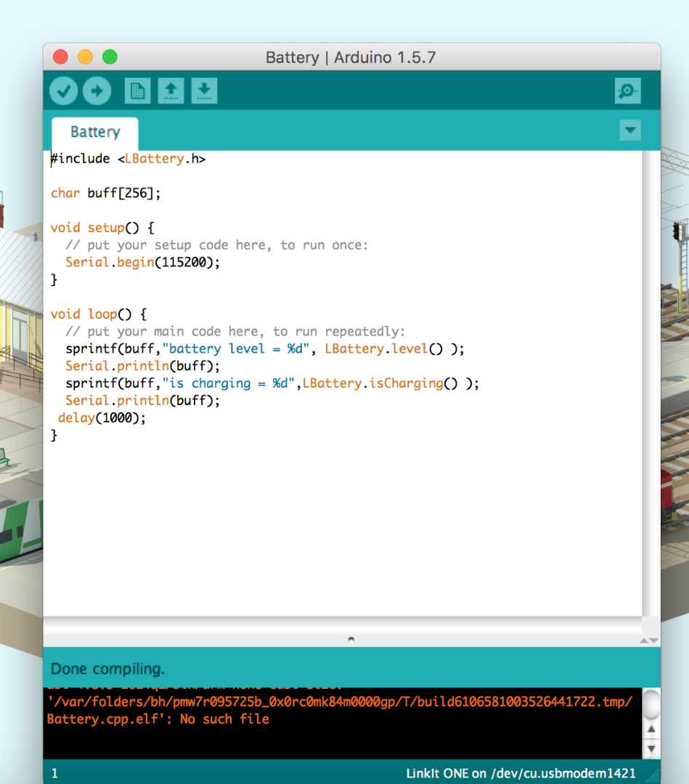The image size is (689, 784).
Task: Click the 'Battery.cpp.elf': No such file error
Action: point(158,719)
